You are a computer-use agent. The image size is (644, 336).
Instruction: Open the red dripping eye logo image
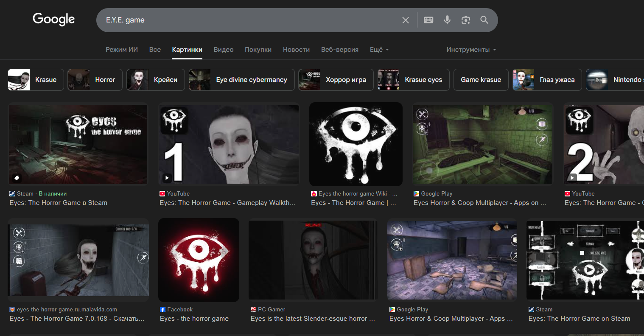coord(199,260)
